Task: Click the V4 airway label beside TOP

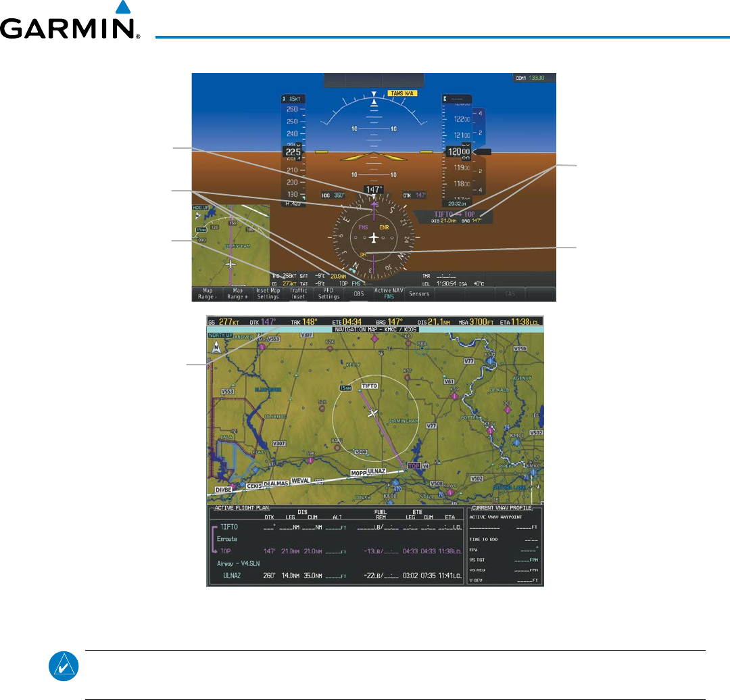Action: [425, 465]
